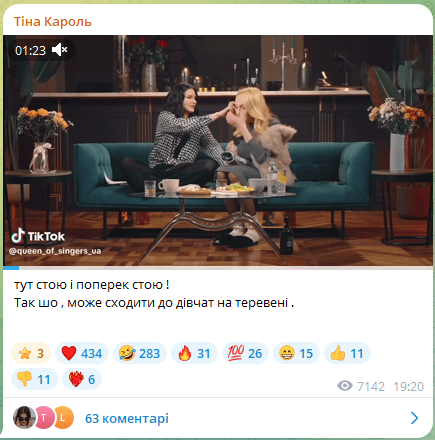The width and height of the screenshot is (435, 440).
Task: Open the first commenter avatar with sunglasses
Action: click(24, 417)
